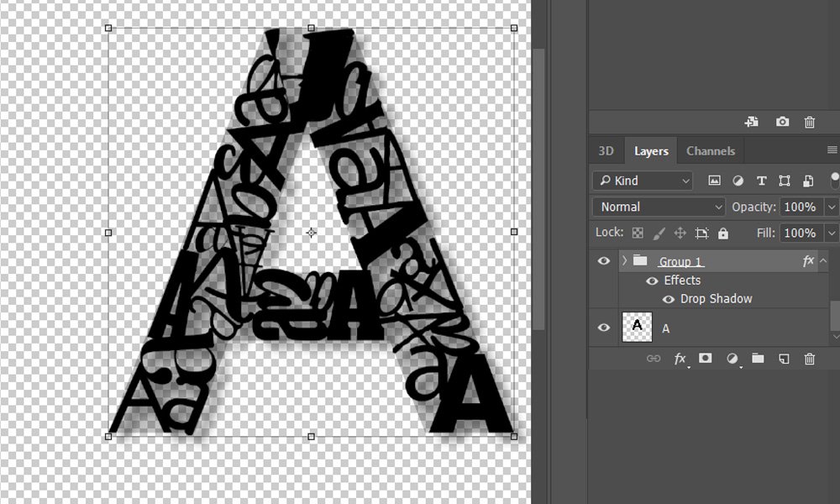Click the right-middle transform handle
The image size is (840, 504).
coord(514,232)
